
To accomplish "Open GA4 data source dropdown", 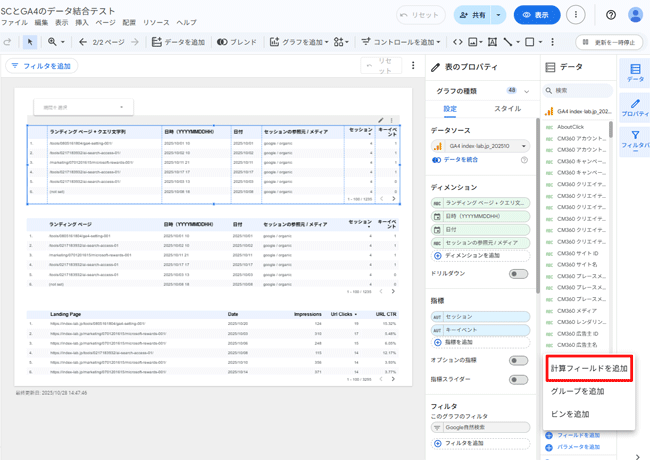I will point(480,146).
